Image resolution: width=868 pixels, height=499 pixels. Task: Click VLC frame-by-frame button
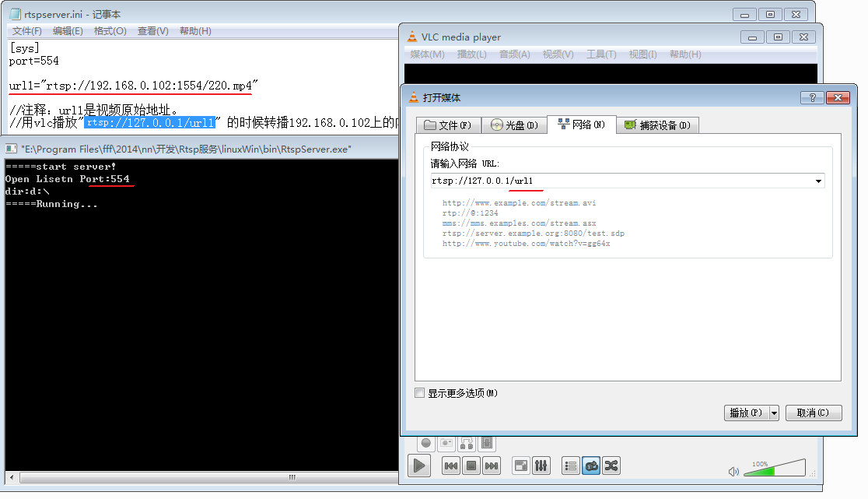pyautogui.click(x=487, y=443)
